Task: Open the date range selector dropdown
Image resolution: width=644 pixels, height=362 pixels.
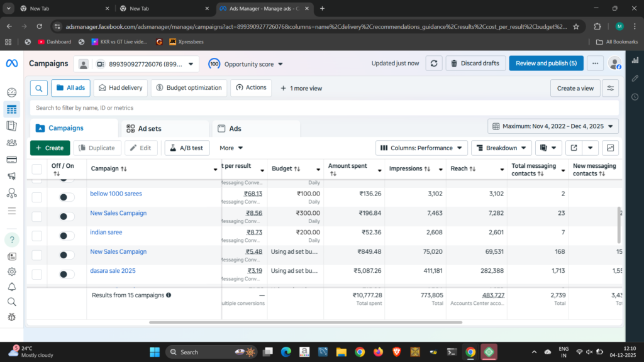Action: click(553, 126)
